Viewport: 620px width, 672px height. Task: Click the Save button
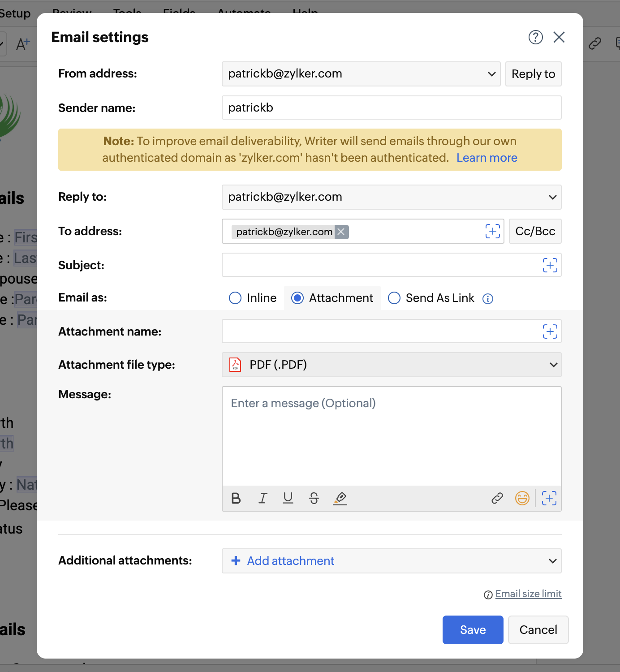click(x=473, y=630)
